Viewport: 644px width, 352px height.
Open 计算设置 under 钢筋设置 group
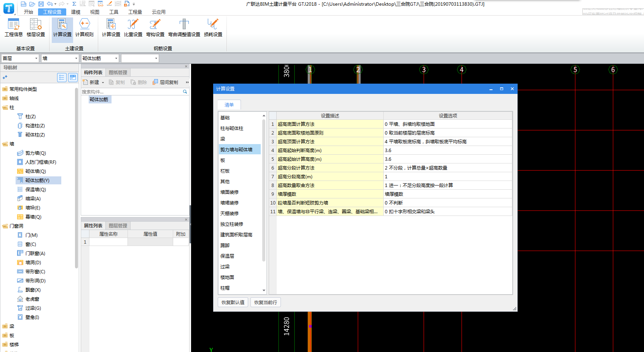pos(111,28)
